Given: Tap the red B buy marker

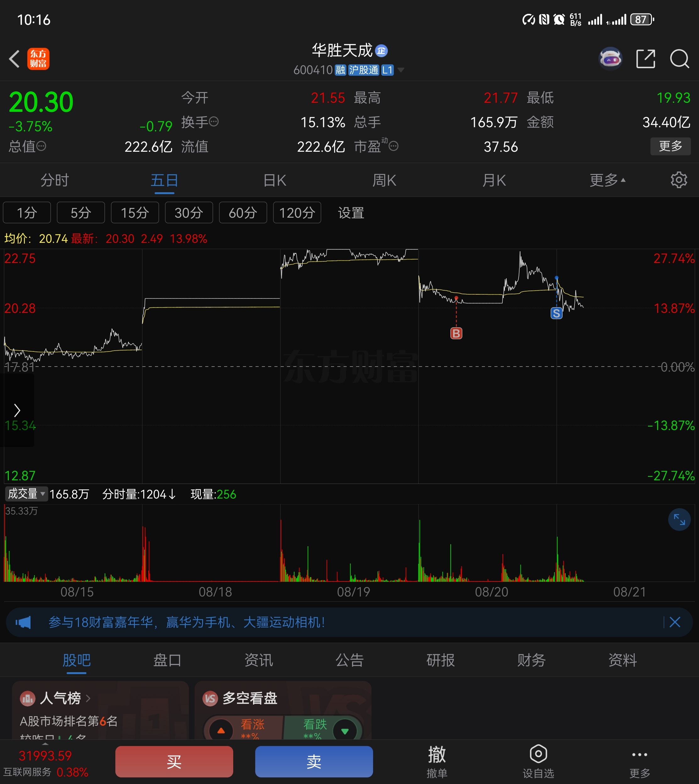Looking at the screenshot, I should coord(456,333).
